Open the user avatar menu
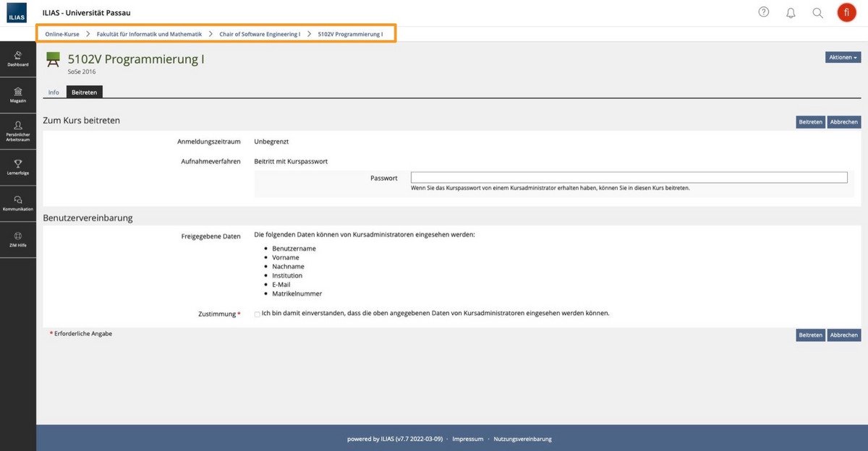 (x=846, y=12)
